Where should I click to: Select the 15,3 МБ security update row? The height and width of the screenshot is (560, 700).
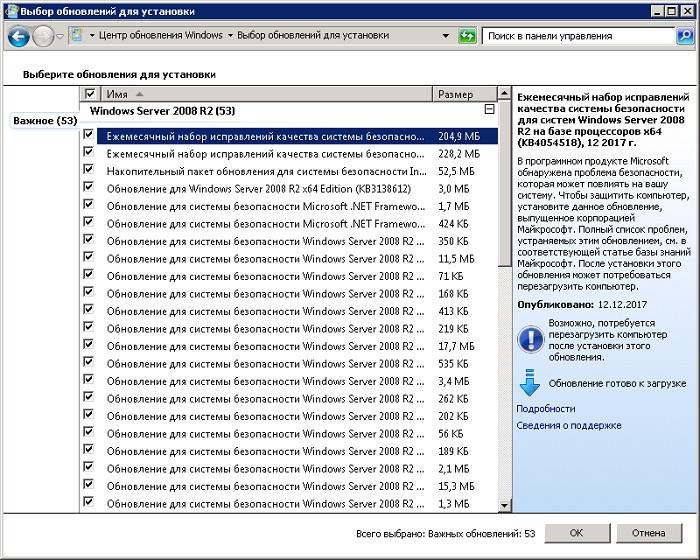(297, 486)
